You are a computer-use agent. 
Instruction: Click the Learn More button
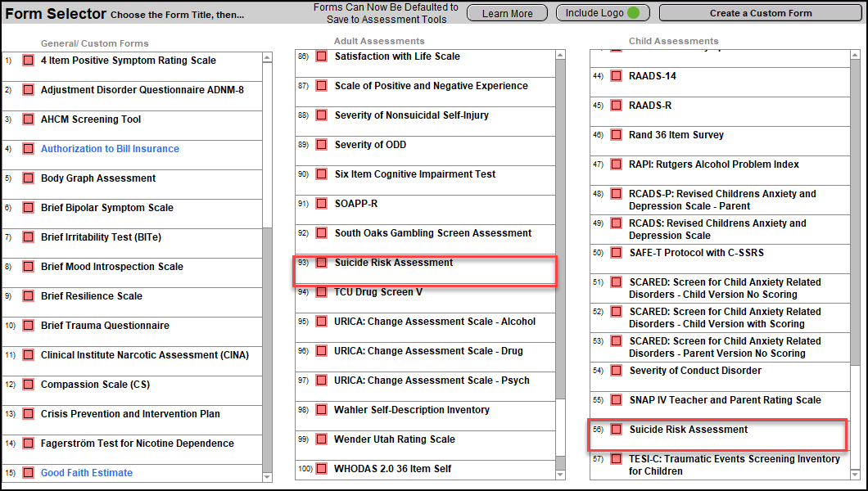click(x=507, y=13)
